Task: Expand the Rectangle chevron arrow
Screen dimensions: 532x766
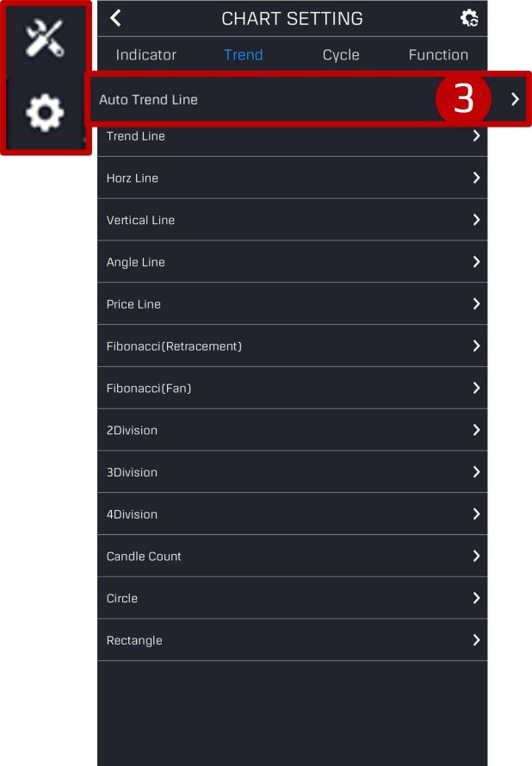Action: [x=476, y=640]
